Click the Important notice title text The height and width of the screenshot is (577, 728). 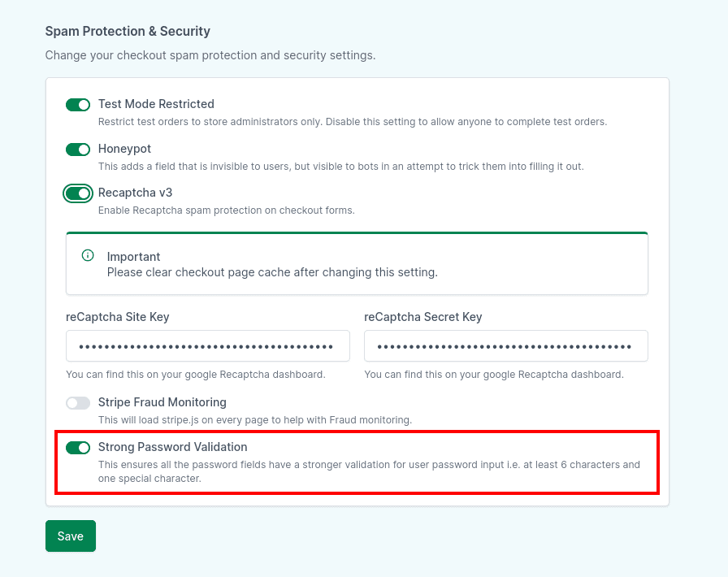point(133,257)
